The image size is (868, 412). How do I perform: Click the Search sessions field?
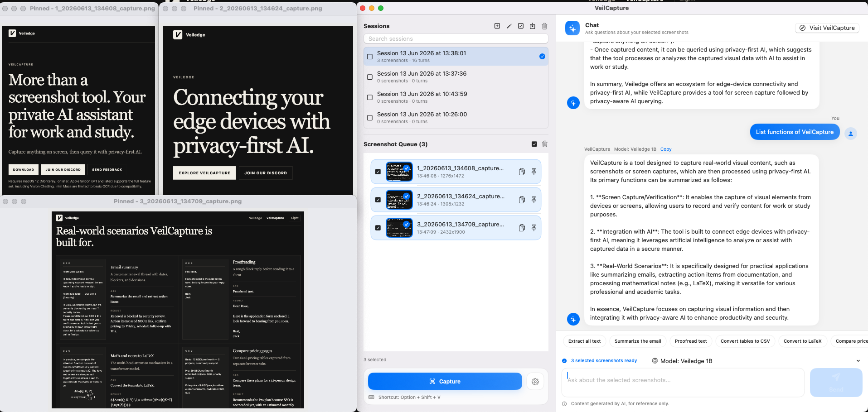pos(456,39)
